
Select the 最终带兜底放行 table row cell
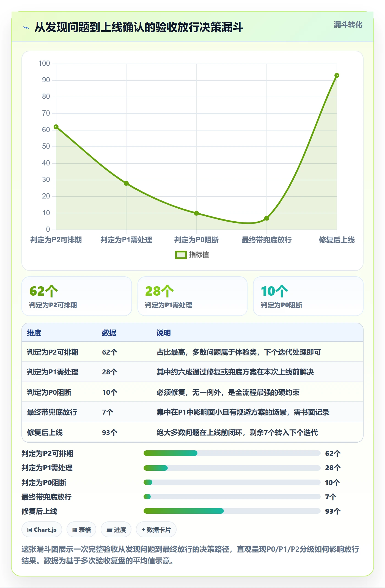click(x=52, y=412)
